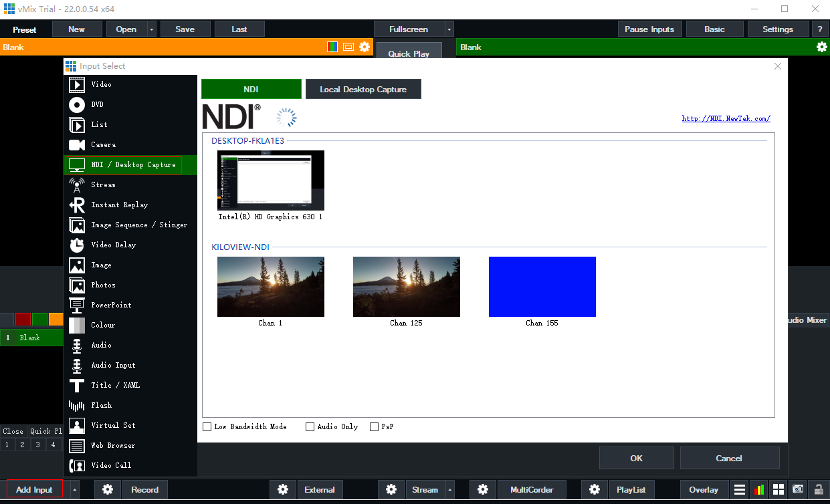The height and width of the screenshot is (504, 830).
Task: Enable Low Bandwidth Mode checkbox
Action: (207, 426)
